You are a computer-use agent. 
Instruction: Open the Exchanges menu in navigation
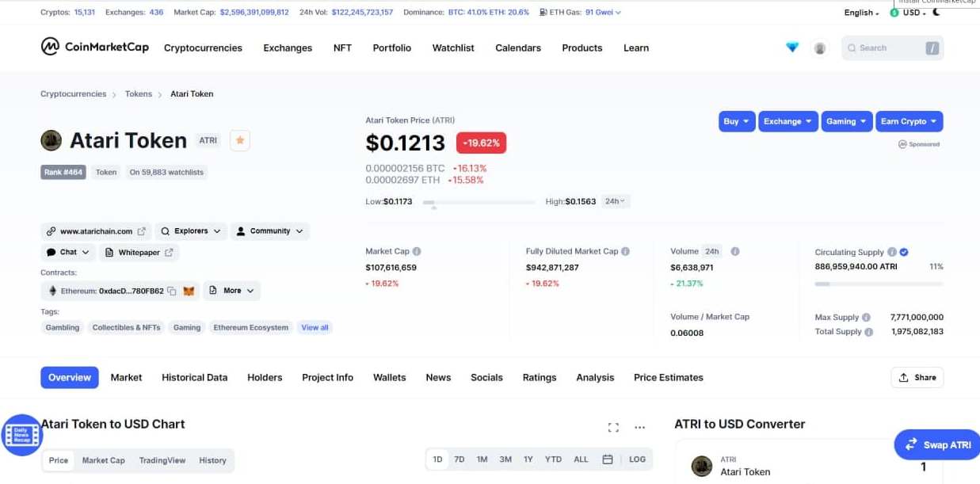(x=288, y=48)
